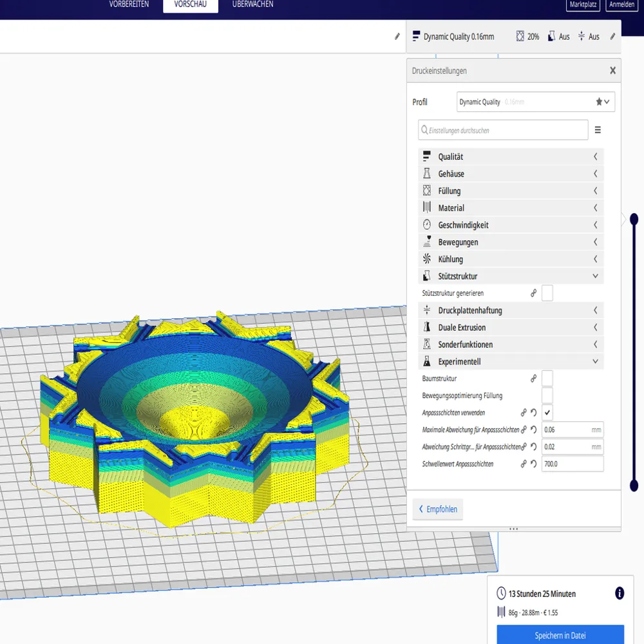Image resolution: width=644 pixels, height=644 pixels.
Task: Collapse the Stützstruktur section
Action: point(511,276)
